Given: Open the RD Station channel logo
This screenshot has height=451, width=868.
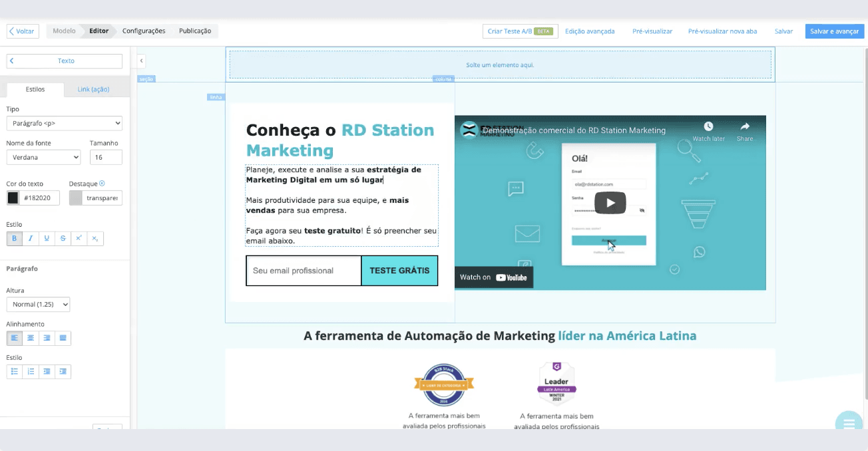Looking at the screenshot, I should (469, 130).
